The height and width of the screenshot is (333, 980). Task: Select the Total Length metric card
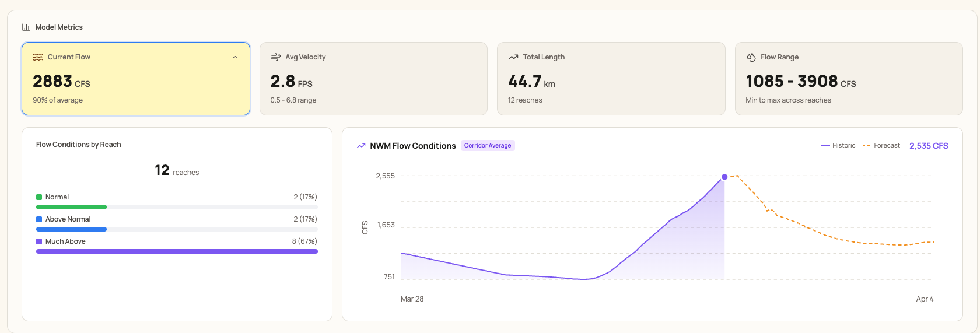[x=611, y=79]
